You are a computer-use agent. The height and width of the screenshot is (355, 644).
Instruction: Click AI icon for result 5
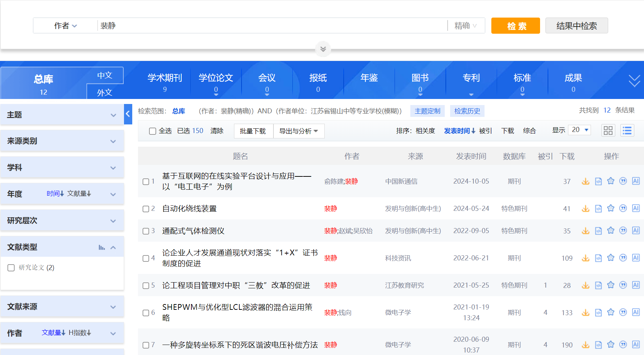coord(636,285)
